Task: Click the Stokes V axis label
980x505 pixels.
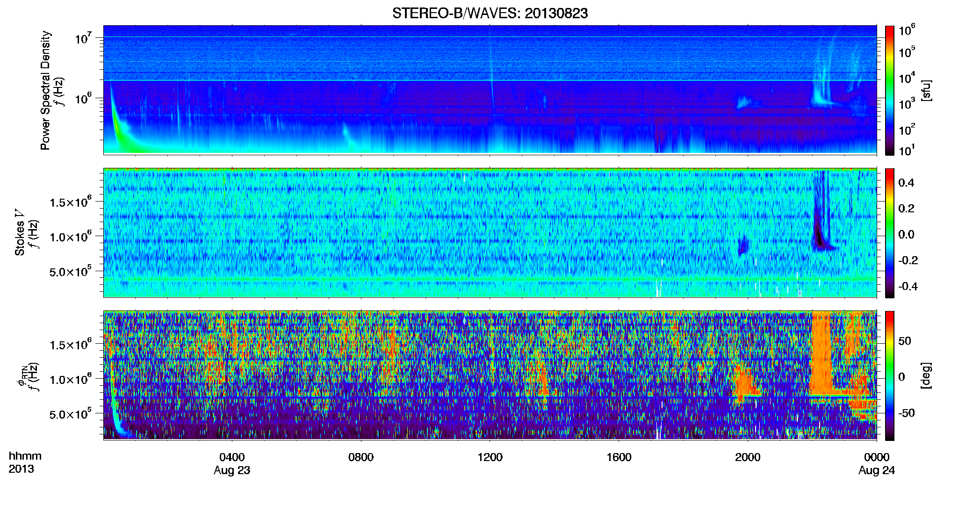Action: (20, 232)
